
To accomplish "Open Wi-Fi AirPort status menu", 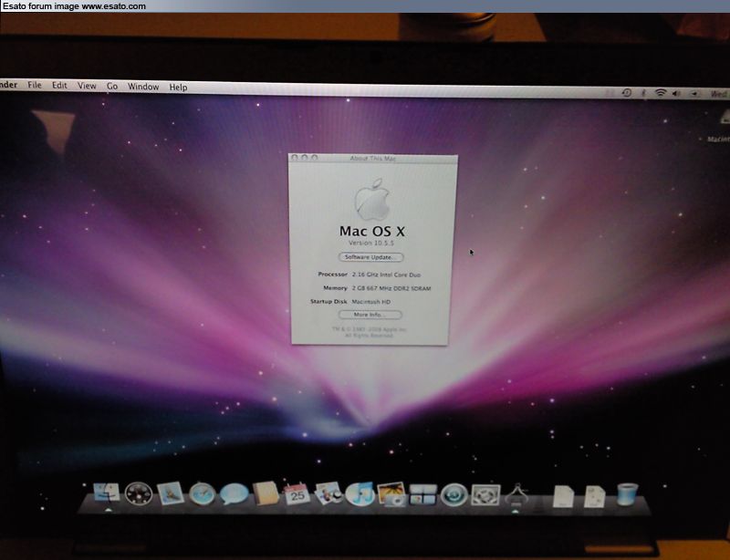I will tap(660, 93).
